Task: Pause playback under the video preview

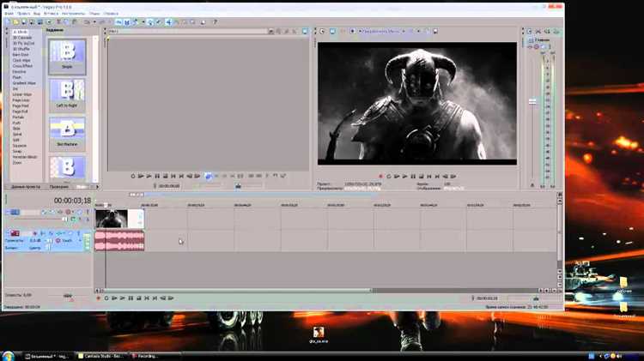Action: pyautogui.click(x=413, y=177)
